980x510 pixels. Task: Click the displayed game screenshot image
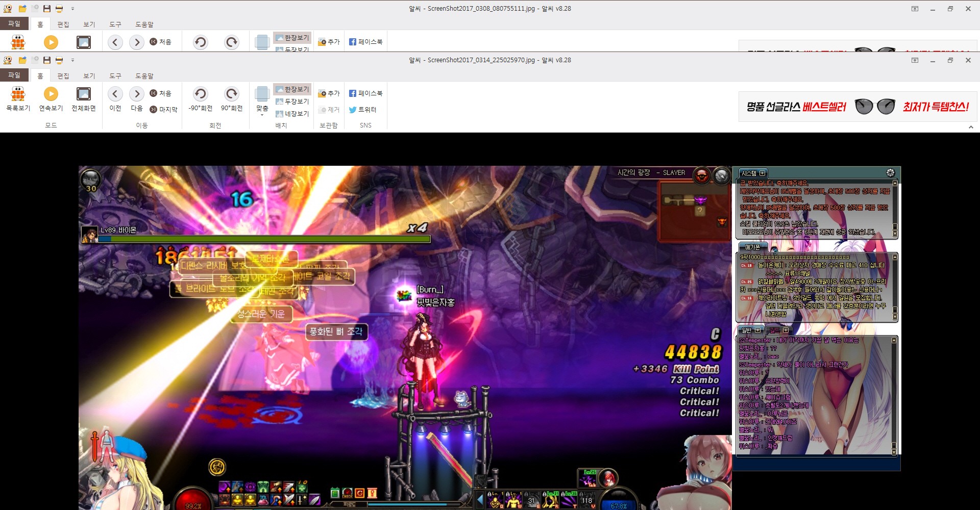coord(489,338)
